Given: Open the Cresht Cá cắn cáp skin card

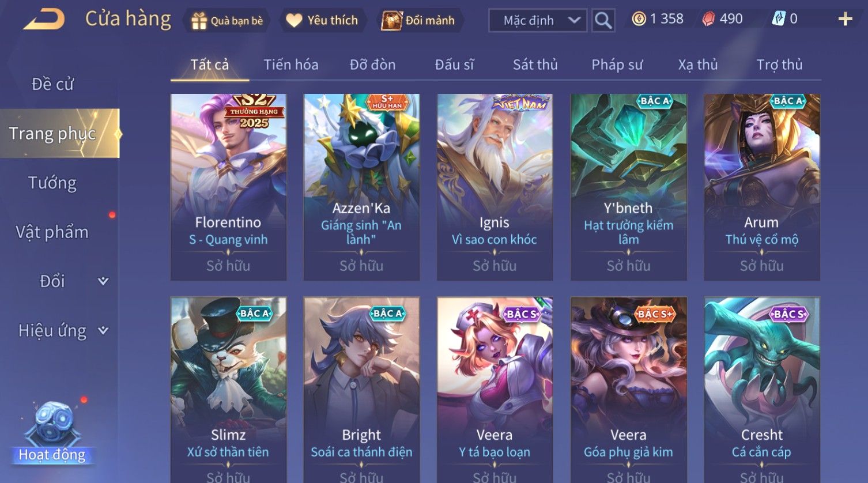Looking at the screenshot, I should tap(762, 390).
